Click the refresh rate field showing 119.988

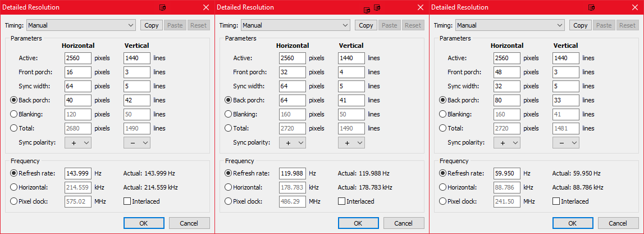pos(293,173)
